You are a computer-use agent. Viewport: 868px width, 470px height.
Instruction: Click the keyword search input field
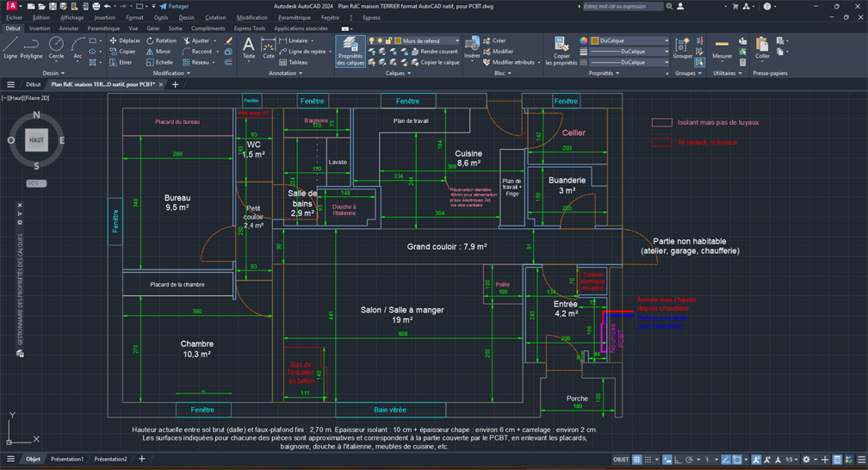tap(623, 6)
